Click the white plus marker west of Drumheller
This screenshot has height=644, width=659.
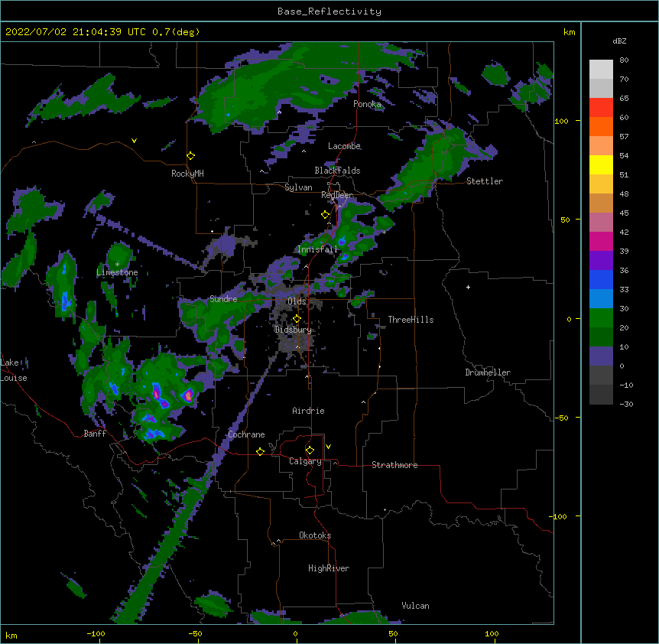click(468, 287)
